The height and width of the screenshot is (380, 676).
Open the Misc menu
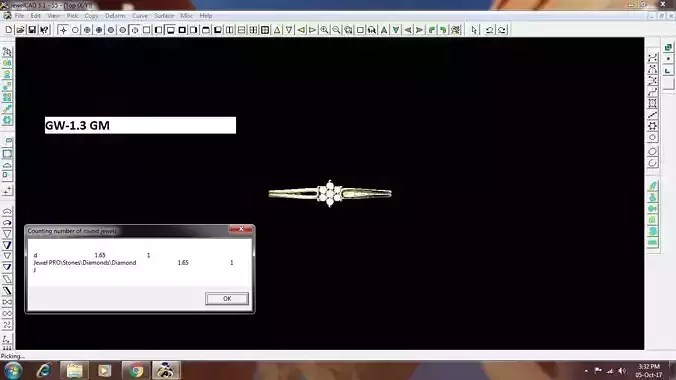tap(187, 16)
